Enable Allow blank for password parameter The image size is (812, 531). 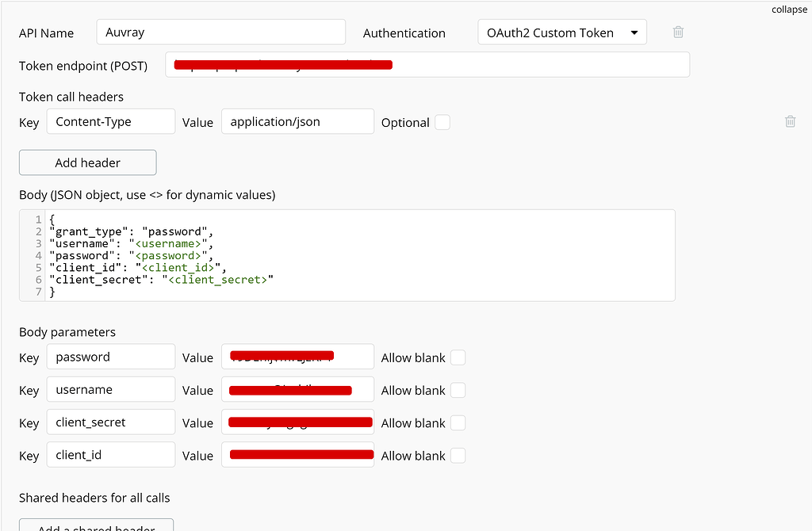(x=458, y=357)
